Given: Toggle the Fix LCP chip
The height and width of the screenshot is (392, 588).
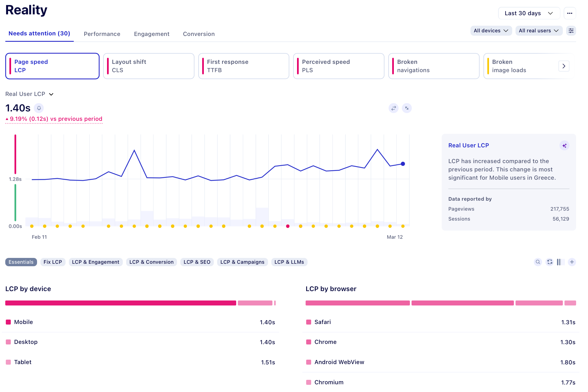Looking at the screenshot, I should (x=53, y=262).
